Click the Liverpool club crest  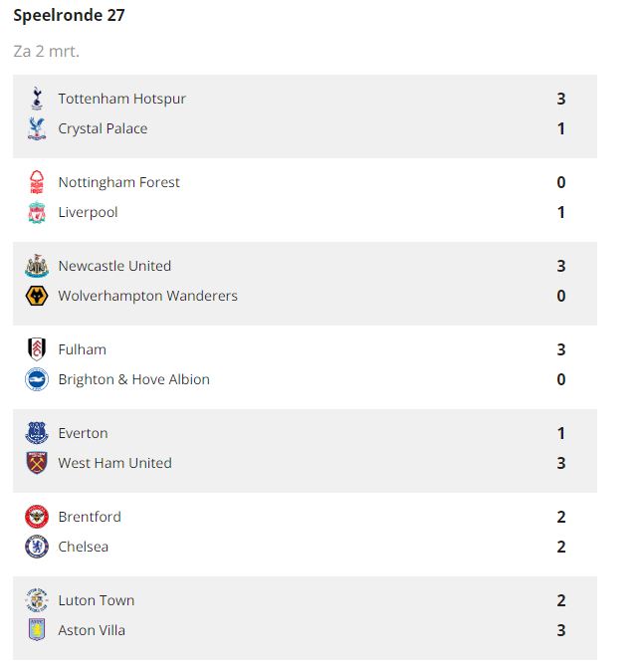37,212
